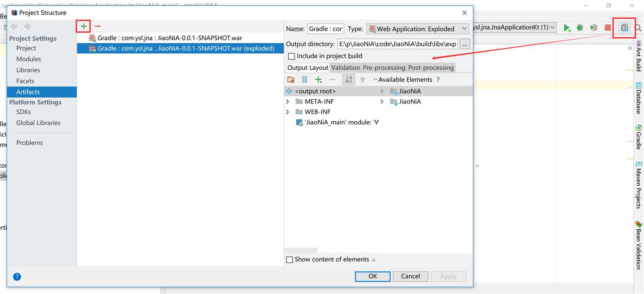644x294 pixels.
Task: Enable Include in project build
Action: pyautogui.click(x=291, y=56)
